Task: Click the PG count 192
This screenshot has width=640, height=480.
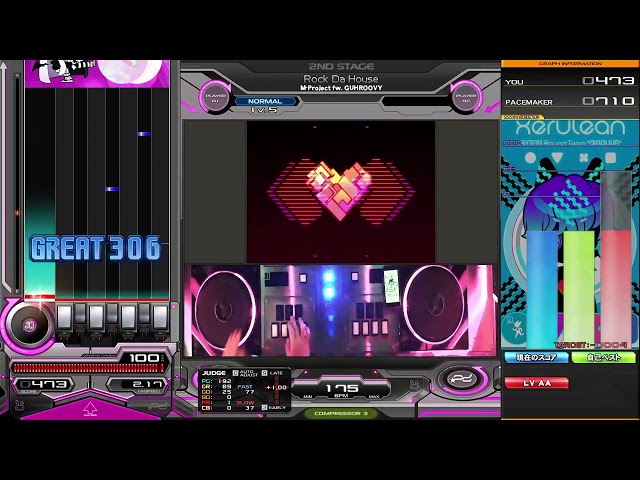Action: [225, 381]
